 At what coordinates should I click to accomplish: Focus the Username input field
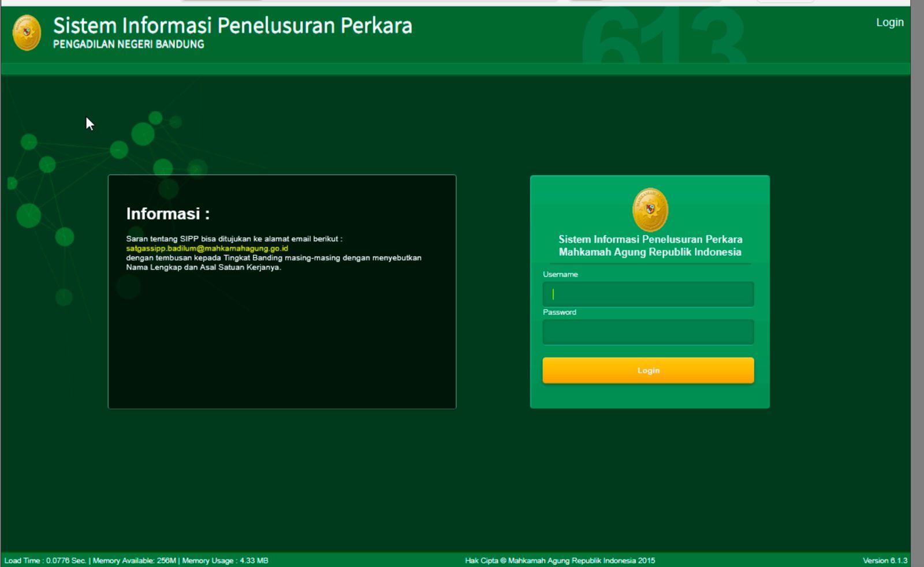pos(648,294)
